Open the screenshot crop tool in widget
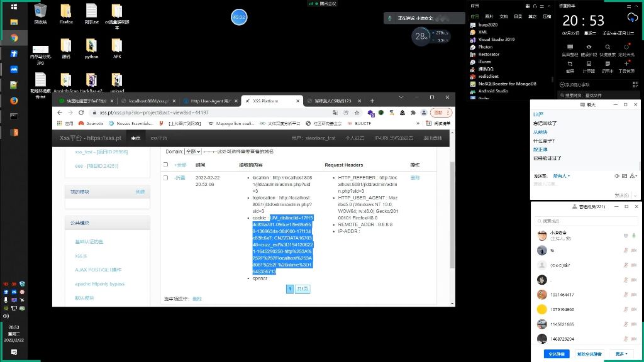Viewport: 644px width, 362px height. pyautogui.click(x=570, y=67)
